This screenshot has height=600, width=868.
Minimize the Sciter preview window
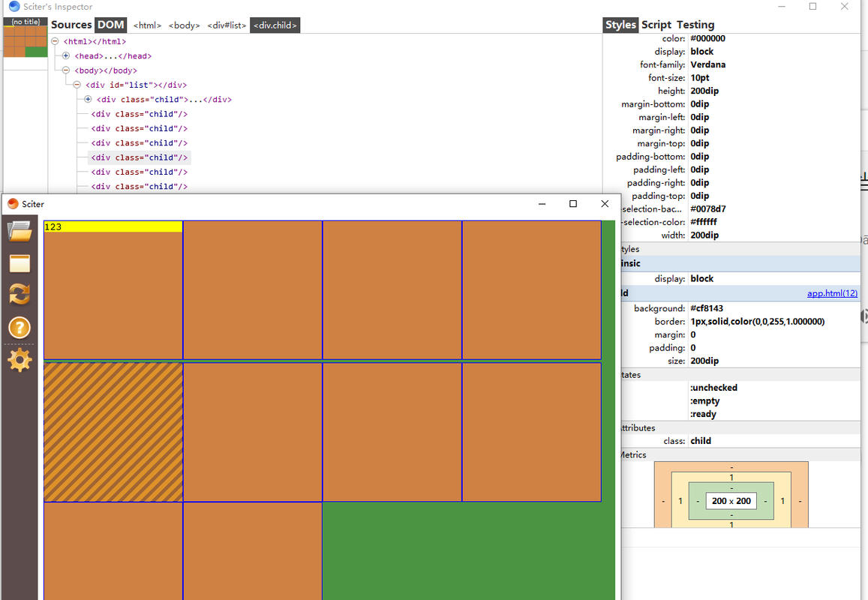click(x=542, y=204)
